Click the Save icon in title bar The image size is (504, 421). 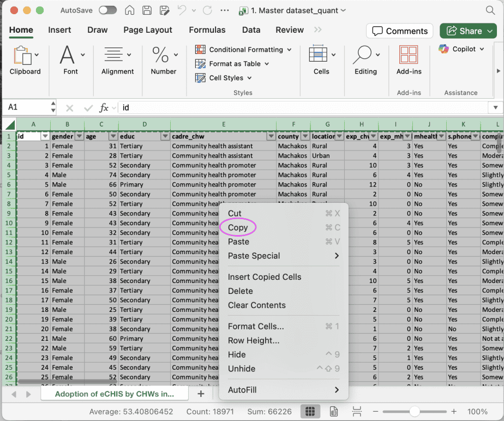click(147, 10)
